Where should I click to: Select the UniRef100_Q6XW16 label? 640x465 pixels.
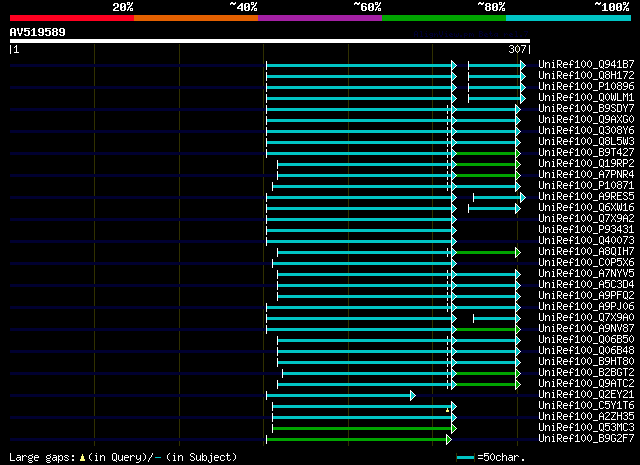point(586,207)
